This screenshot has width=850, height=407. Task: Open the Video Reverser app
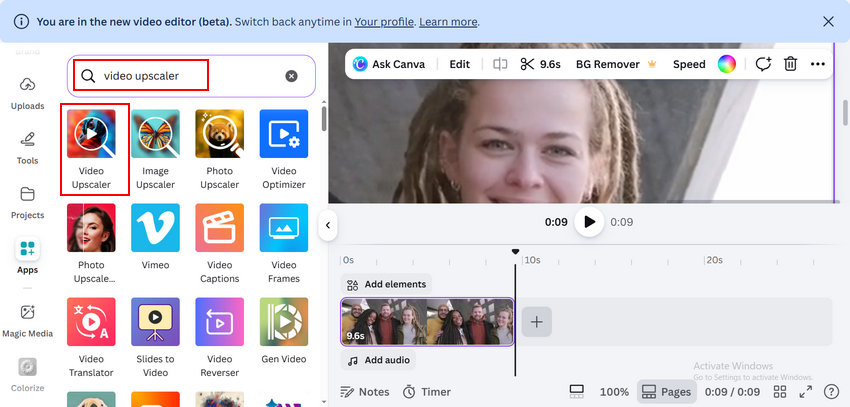220,337
